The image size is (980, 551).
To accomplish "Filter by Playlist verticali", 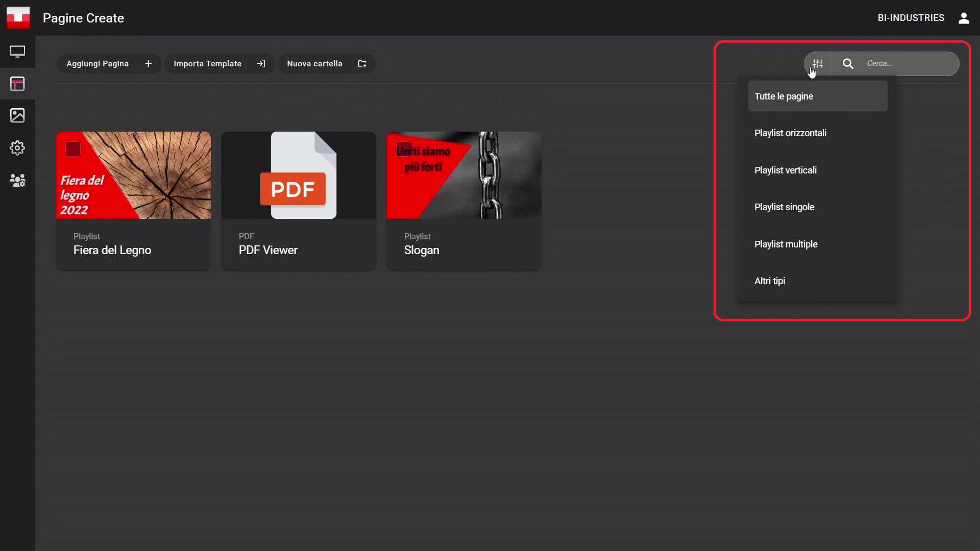I will click(x=785, y=170).
